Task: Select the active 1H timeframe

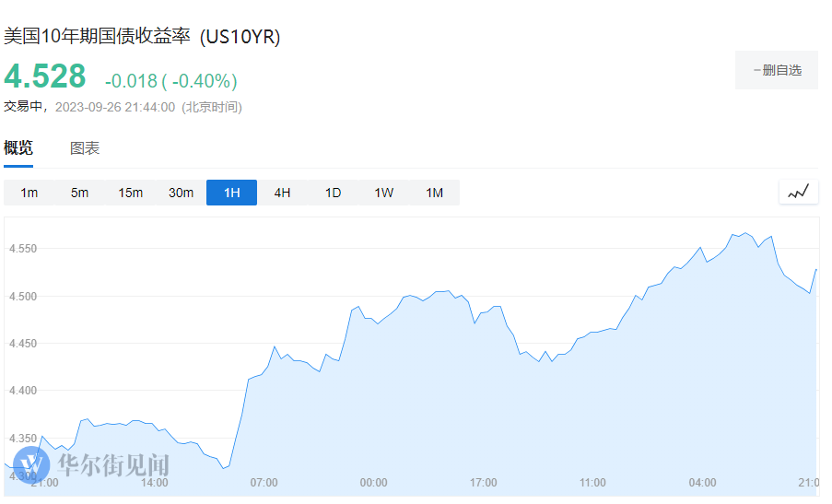Action: (x=231, y=193)
